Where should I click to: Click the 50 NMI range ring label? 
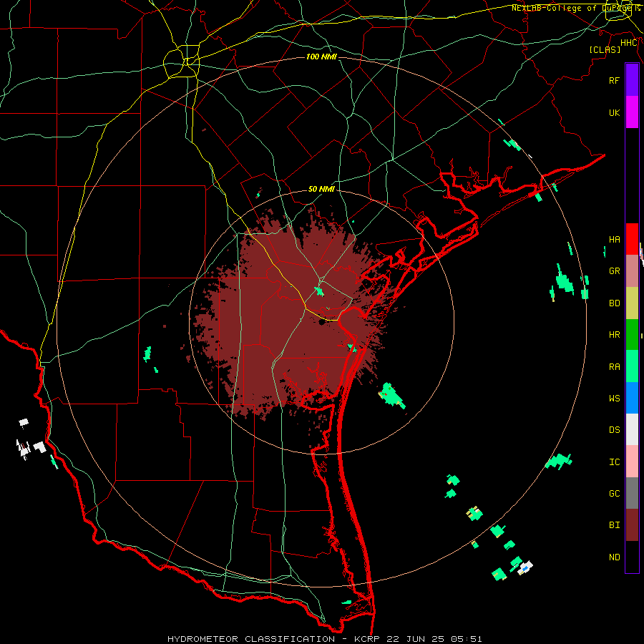(321, 189)
